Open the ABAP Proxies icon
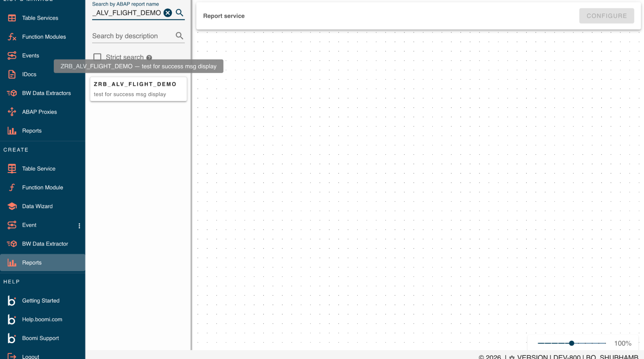644x359 pixels. click(12, 112)
